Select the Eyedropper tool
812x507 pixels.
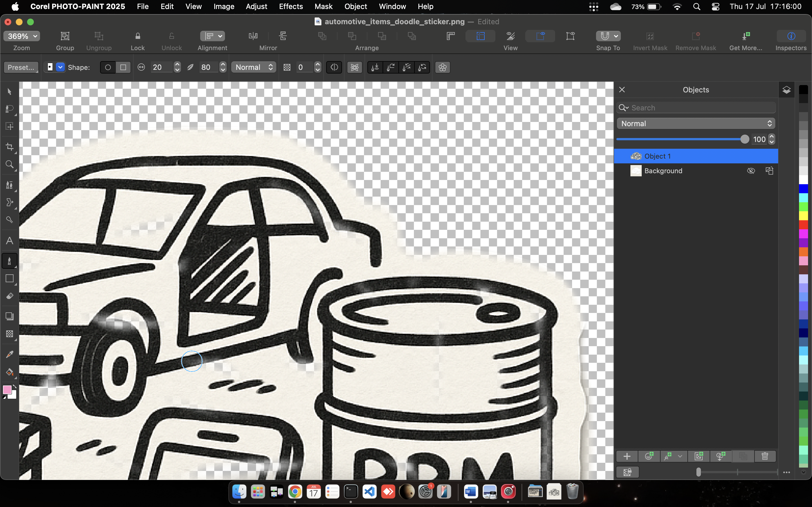point(9,354)
